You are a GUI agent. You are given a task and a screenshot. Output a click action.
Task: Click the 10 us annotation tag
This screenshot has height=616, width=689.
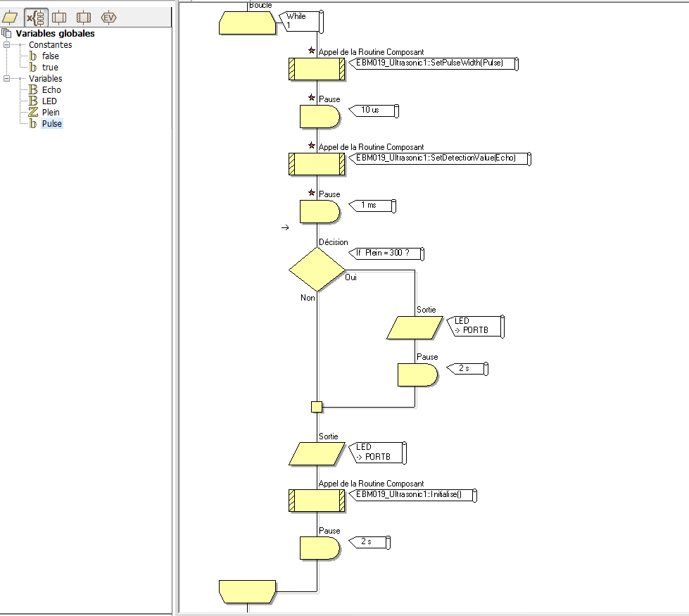pyautogui.click(x=374, y=111)
